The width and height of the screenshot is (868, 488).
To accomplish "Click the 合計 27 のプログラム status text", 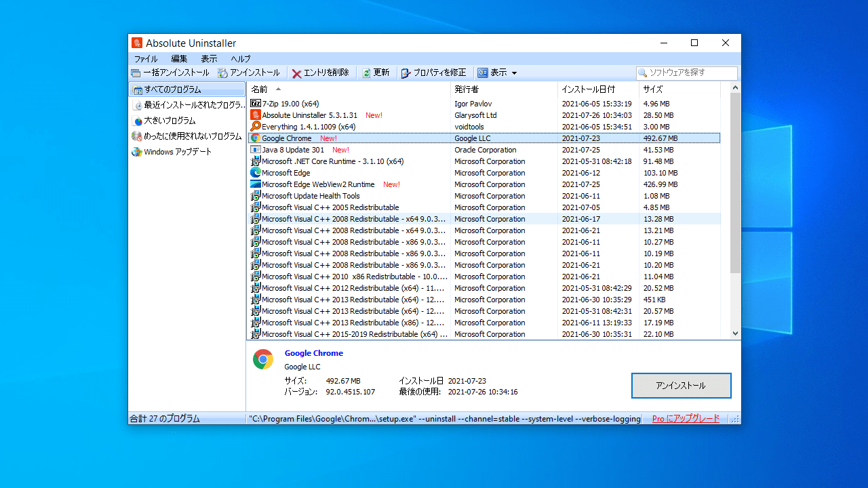I will pos(165,419).
